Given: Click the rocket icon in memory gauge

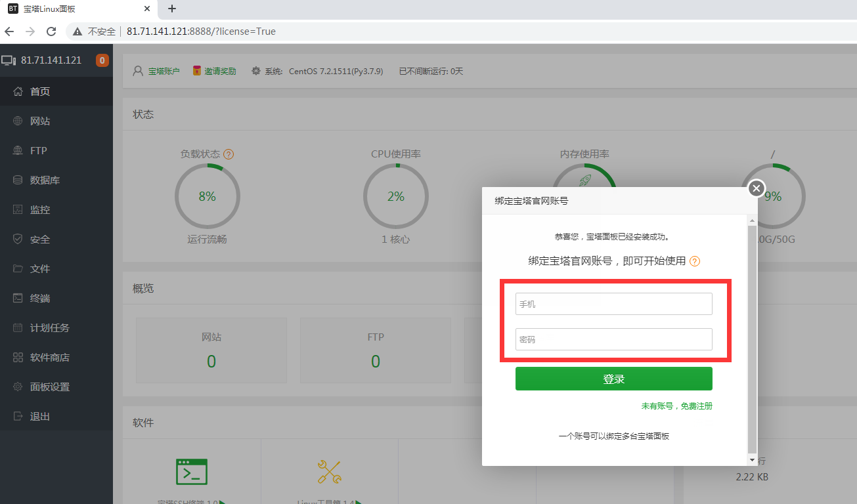Looking at the screenshot, I should pyautogui.click(x=584, y=180).
